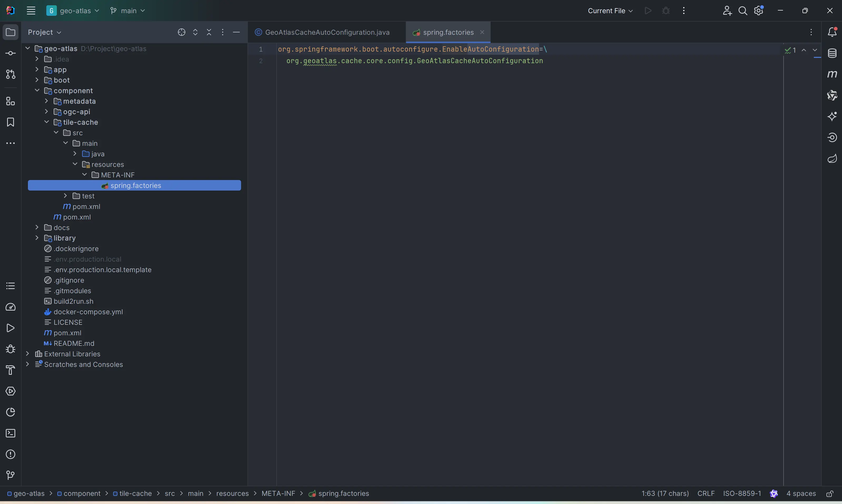842x504 pixels.
Task: Click cursor position 1:63 indicator
Action: coord(665,493)
